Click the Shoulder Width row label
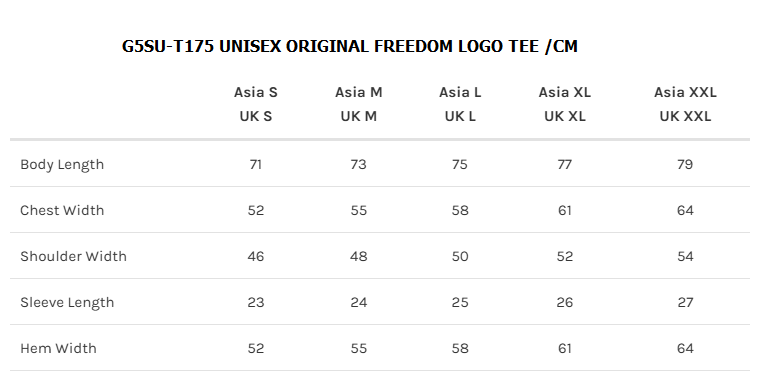Viewport: 763px width, 373px height. click(x=73, y=256)
